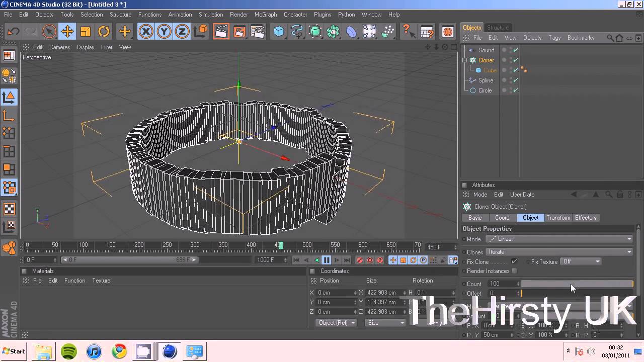Switch to the Structure tab

tap(498, 28)
